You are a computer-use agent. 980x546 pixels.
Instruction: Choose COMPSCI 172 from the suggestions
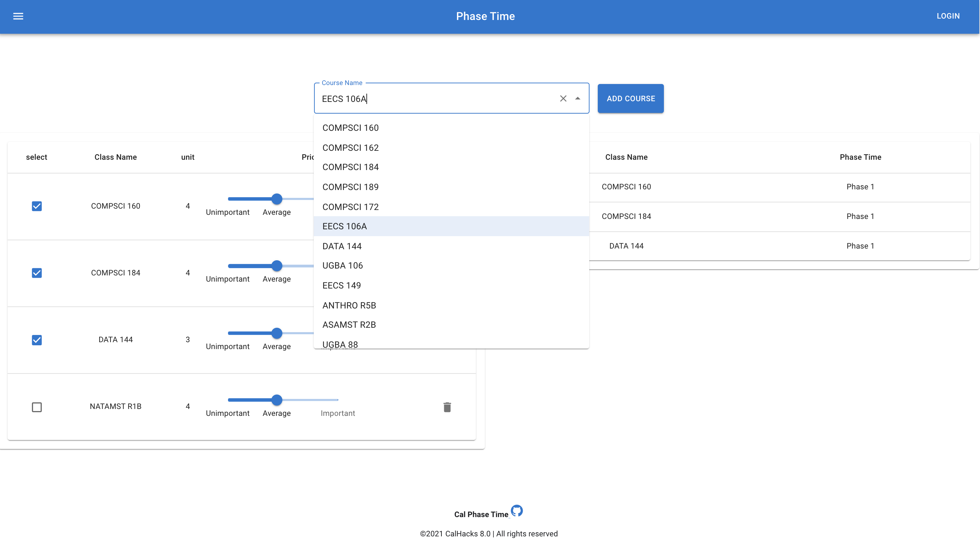(351, 207)
